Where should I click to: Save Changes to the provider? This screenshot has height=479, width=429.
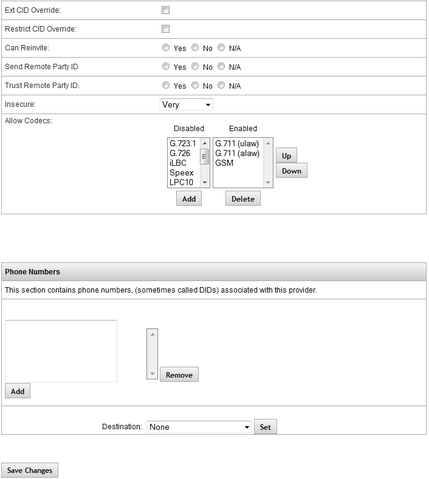(30, 470)
